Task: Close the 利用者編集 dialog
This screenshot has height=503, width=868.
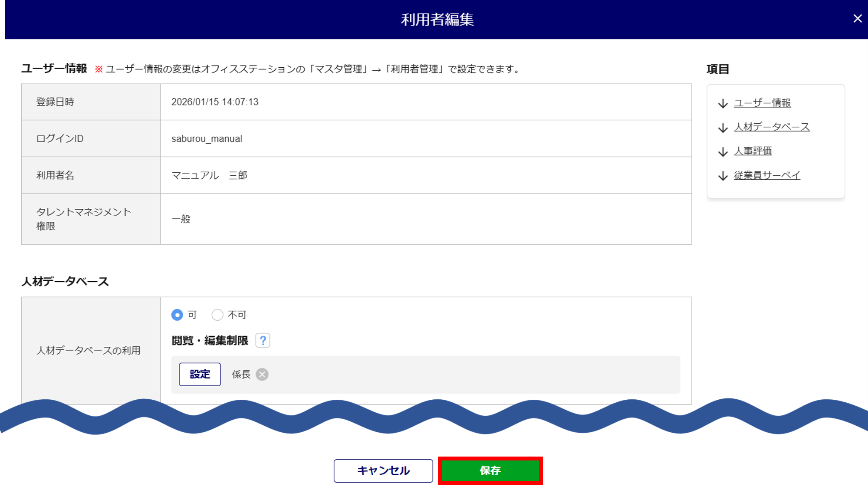Action: click(x=857, y=19)
